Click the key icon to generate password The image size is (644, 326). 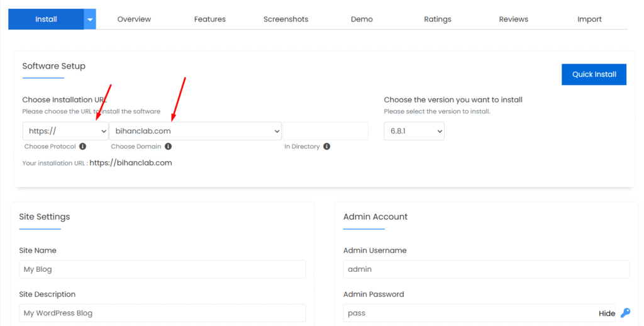(x=625, y=313)
